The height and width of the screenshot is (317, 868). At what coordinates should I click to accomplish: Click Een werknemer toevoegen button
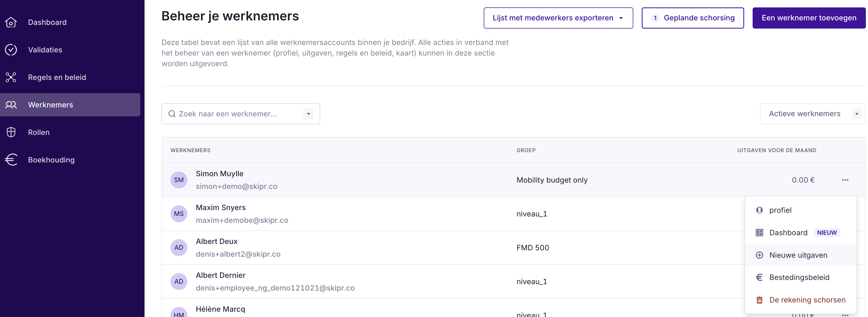(809, 18)
